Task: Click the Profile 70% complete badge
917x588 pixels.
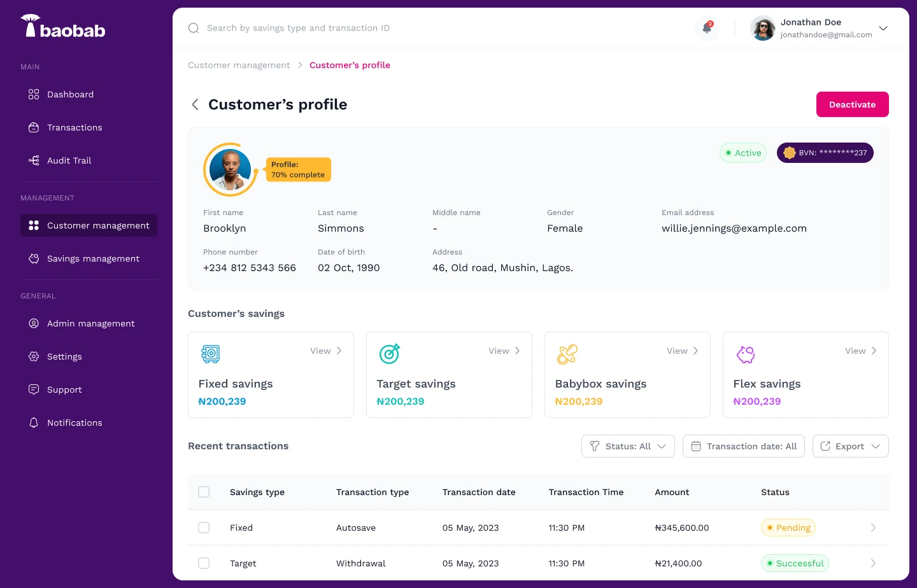Action: tap(298, 169)
